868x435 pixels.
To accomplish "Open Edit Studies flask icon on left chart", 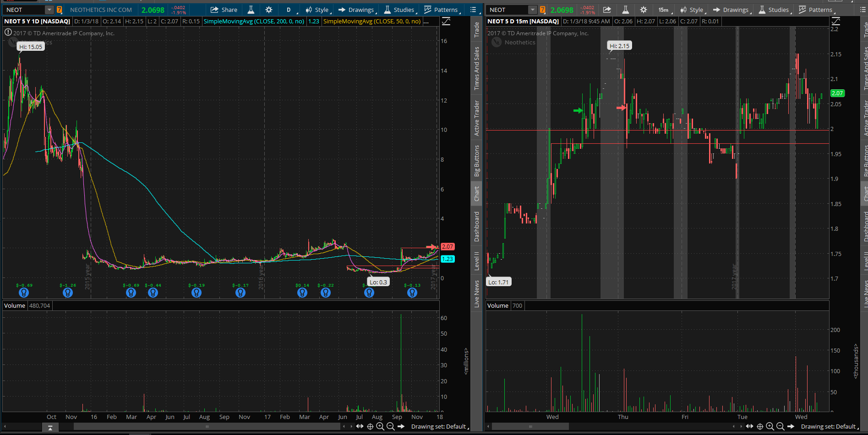I will (x=251, y=10).
